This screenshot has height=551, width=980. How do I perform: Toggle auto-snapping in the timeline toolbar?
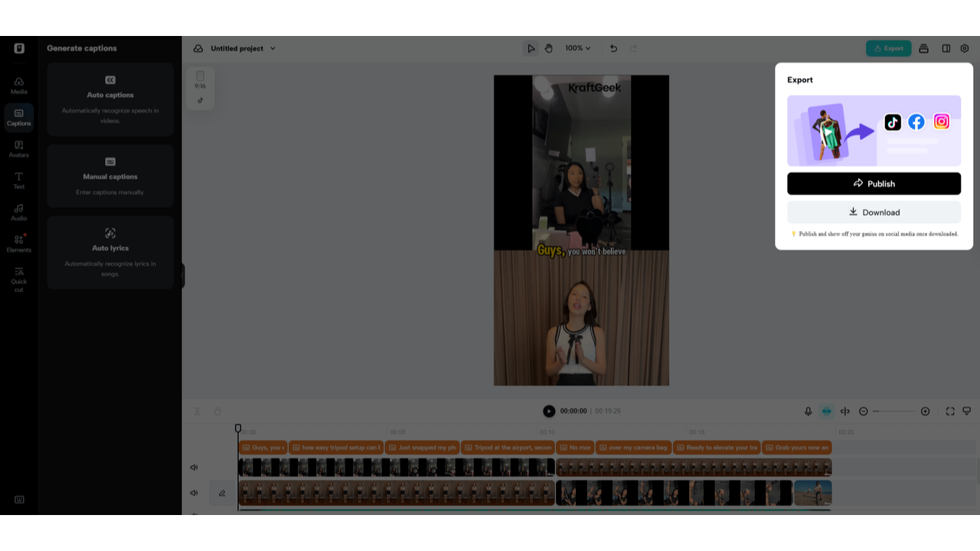[x=826, y=411]
